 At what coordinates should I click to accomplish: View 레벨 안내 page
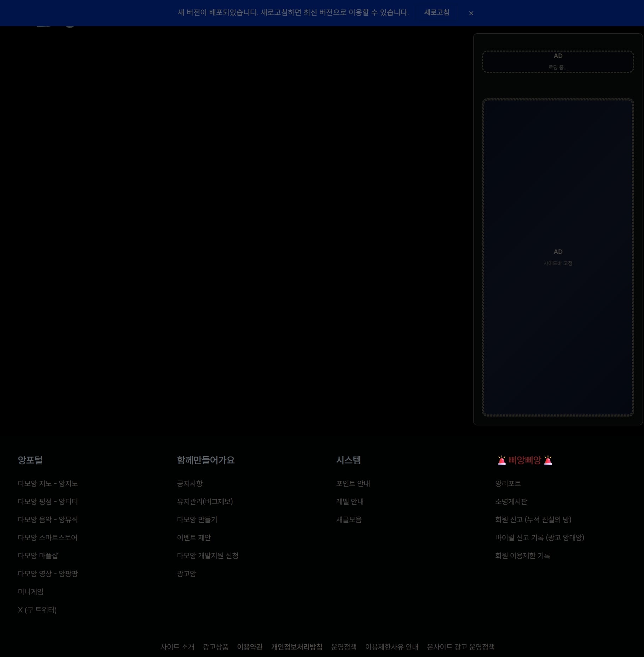point(350,501)
